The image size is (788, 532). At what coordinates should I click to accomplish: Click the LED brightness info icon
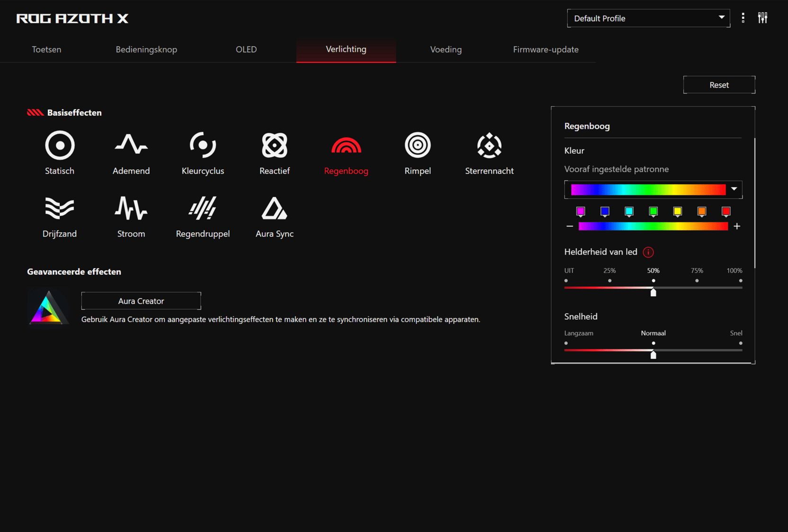point(648,252)
